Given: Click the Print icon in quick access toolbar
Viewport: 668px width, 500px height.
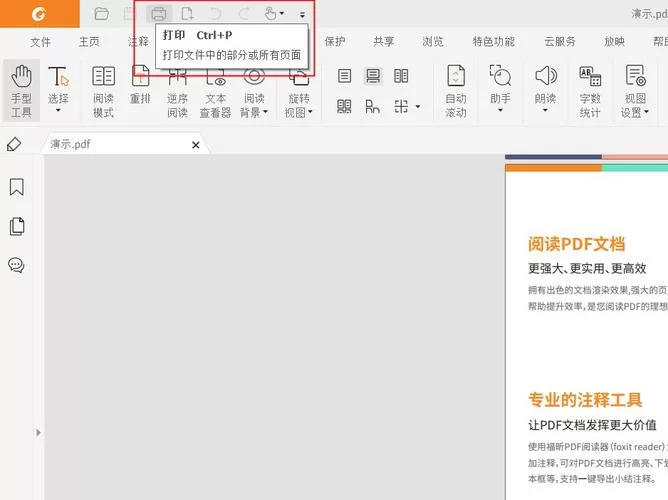Looking at the screenshot, I should click(159, 14).
